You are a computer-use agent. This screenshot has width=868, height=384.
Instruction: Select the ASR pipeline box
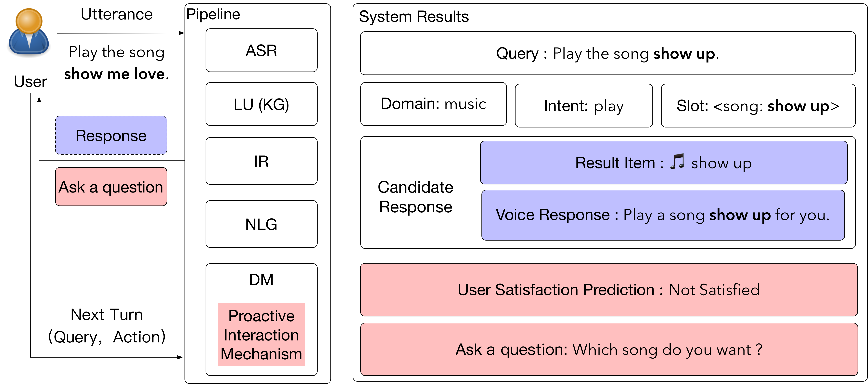point(262,50)
